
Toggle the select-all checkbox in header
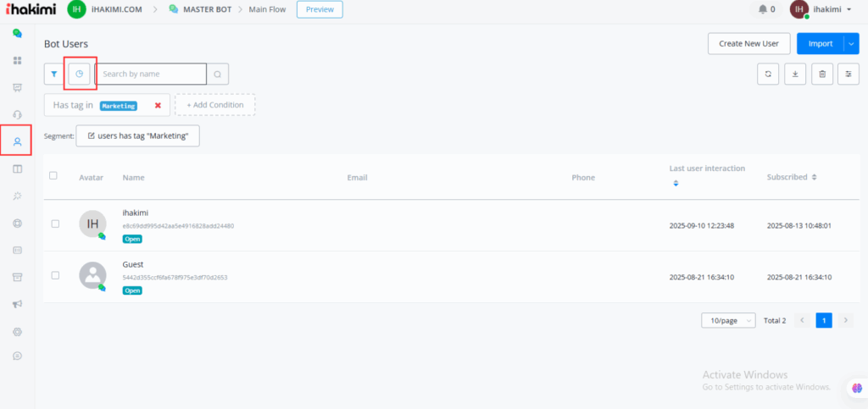point(53,176)
